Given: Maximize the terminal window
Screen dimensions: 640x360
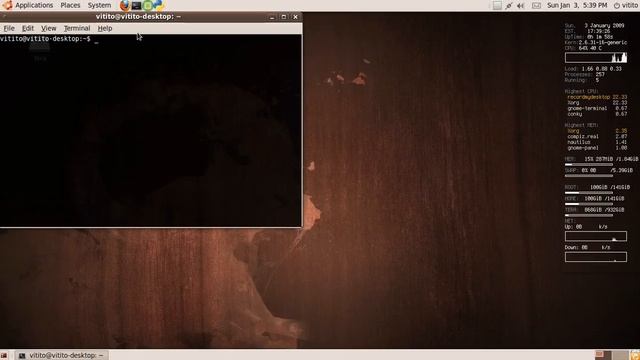Looking at the screenshot, I should [284, 17].
